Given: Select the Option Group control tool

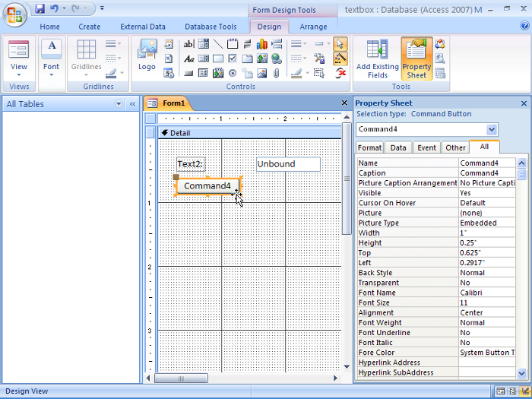Looking at the screenshot, I should pos(233,44).
